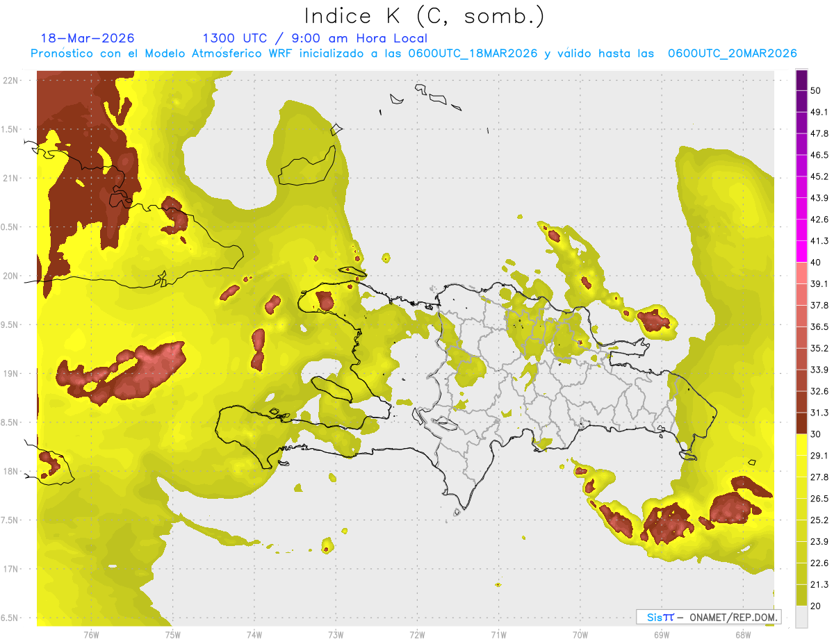The width and height of the screenshot is (834, 644).
Task: Click the 17N latitude axis label
Action: tap(10, 569)
